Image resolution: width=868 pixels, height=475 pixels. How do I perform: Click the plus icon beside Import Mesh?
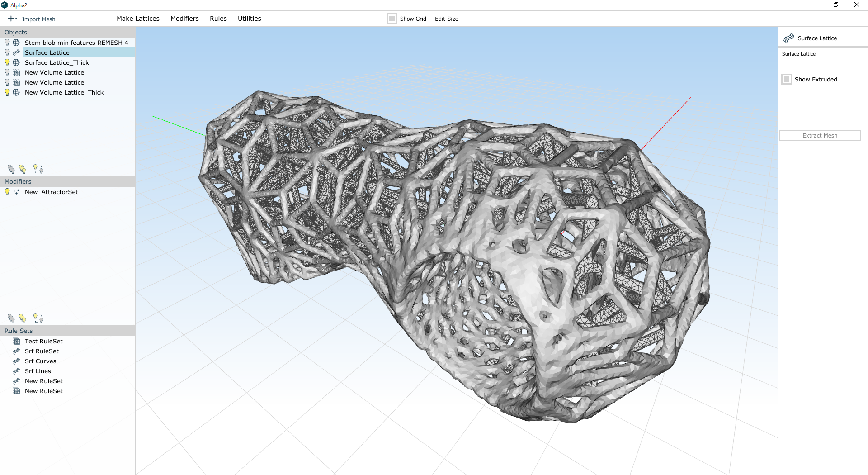(11, 19)
